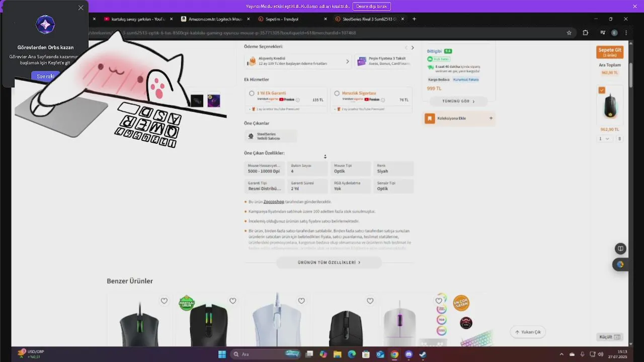
Task: Favorite the Avantajlı Ürün black mouse heart
Action: (232, 301)
